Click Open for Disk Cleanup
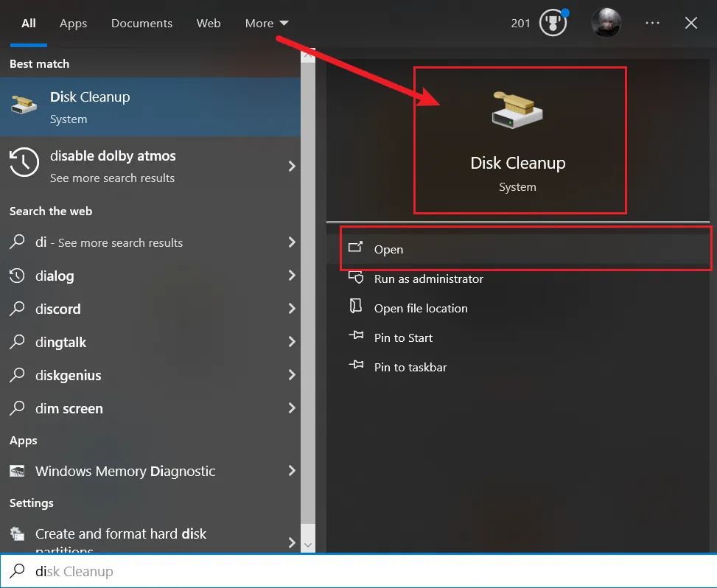 pyautogui.click(x=517, y=249)
